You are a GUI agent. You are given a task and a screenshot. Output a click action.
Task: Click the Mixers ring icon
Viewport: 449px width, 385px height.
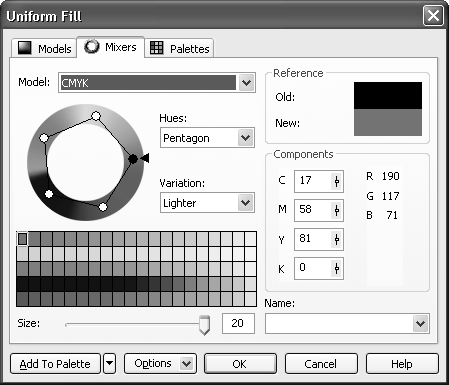point(92,47)
